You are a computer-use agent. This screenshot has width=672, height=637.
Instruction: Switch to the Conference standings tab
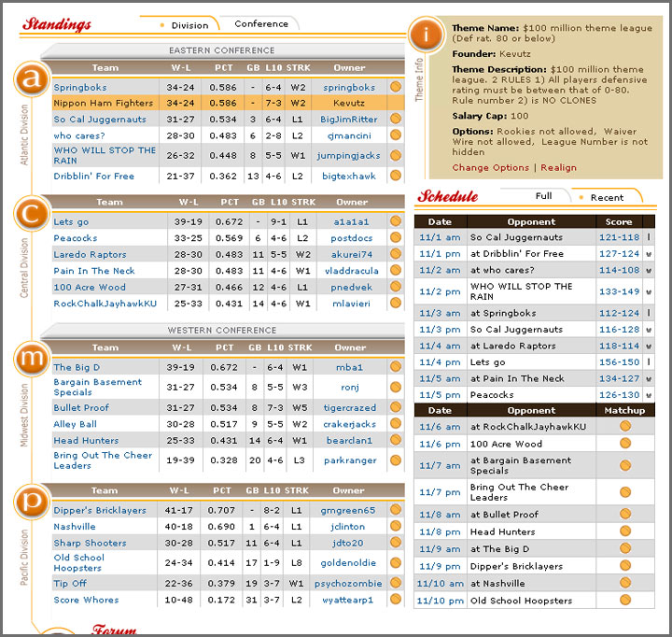point(260,24)
